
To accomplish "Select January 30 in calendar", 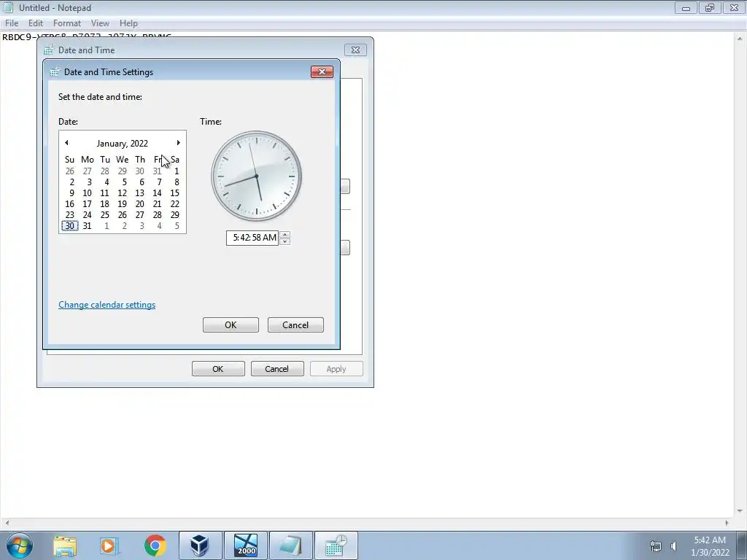I will 70,226.
